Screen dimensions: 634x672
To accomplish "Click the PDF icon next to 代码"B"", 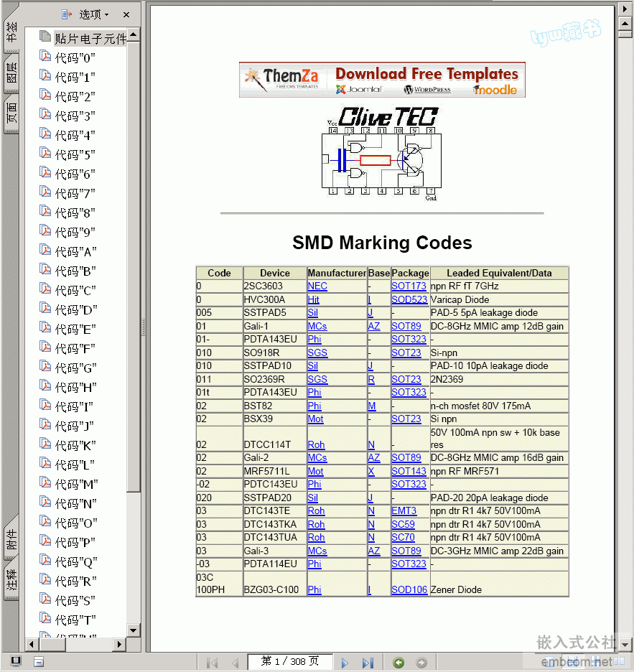I will click(x=45, y=269).
